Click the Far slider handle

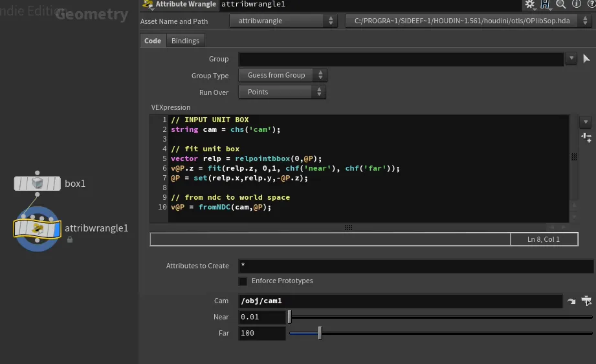[x=320, y=334]
